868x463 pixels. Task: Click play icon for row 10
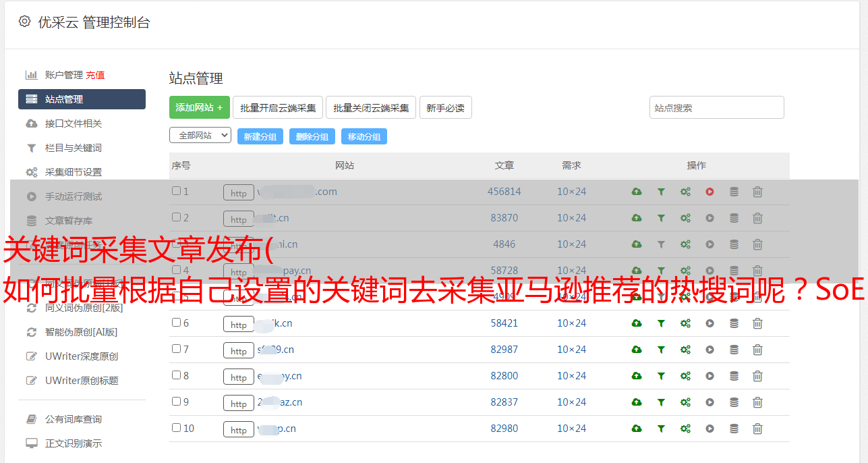tap(710, 429)
